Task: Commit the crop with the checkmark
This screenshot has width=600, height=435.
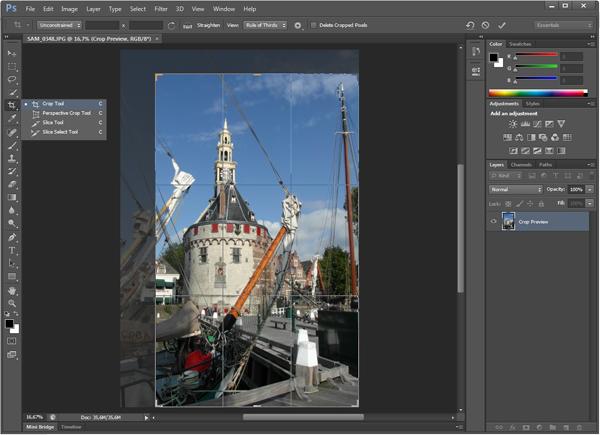Action: (502, 25)
